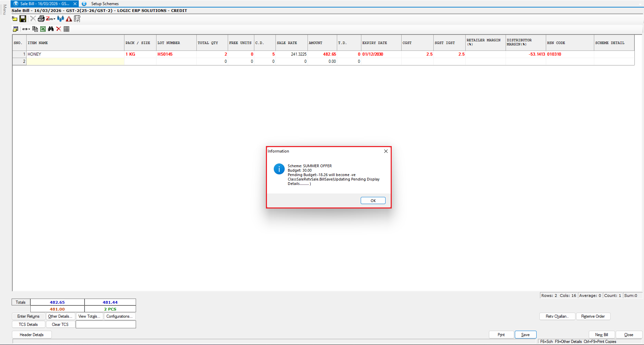Click the new bill folder icon
The width and height of the screenshot is (644, 345).
[15, 19]
